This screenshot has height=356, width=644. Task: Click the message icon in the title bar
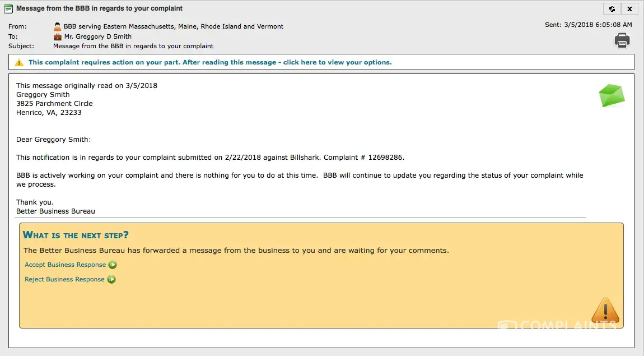tap(8, 9)
